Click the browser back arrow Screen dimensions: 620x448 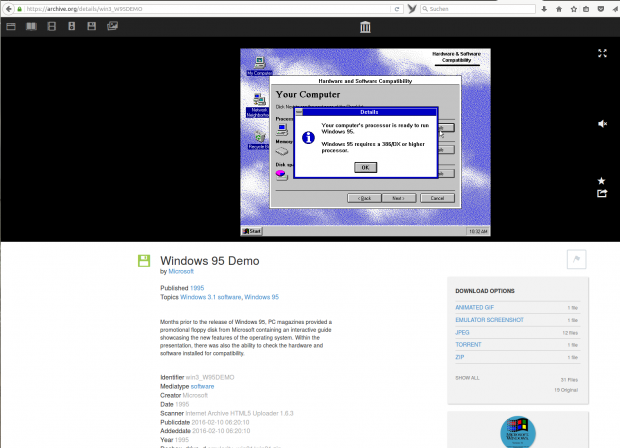[x=8, y=9]
